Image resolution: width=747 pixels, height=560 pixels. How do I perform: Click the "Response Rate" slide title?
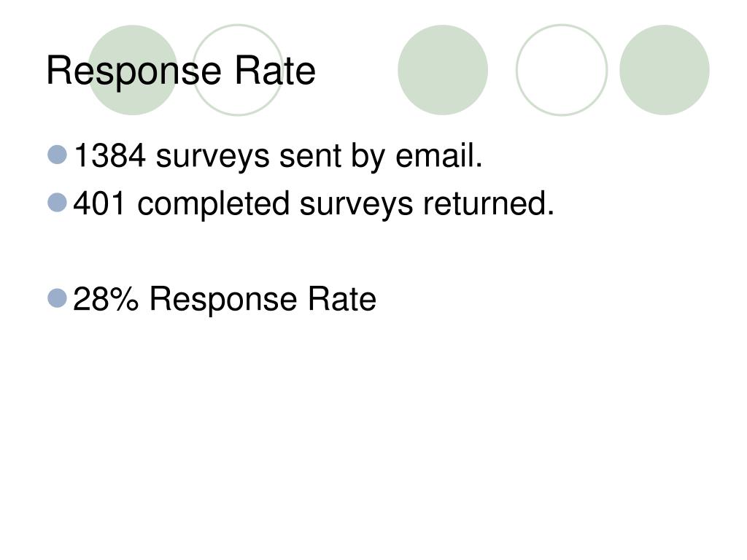(x=181, y=71)
